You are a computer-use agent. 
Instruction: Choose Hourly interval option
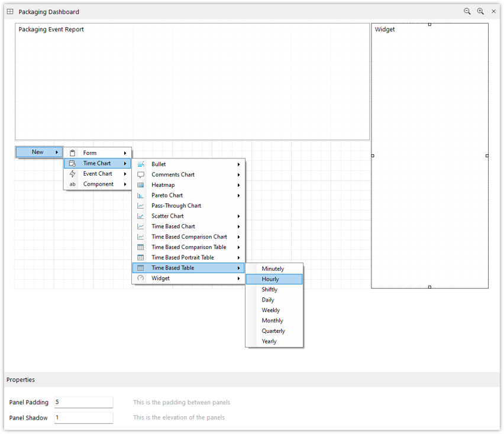coord(274,279)
